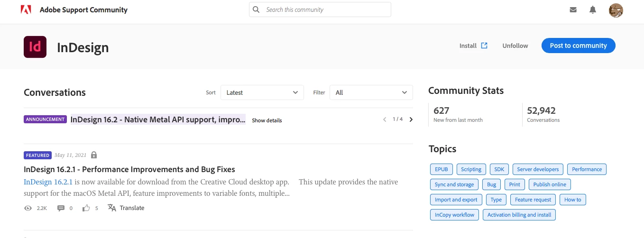Open the Sort Latest dropdown
This screenshot has height=238, width=644.
[x=262, y=92]
